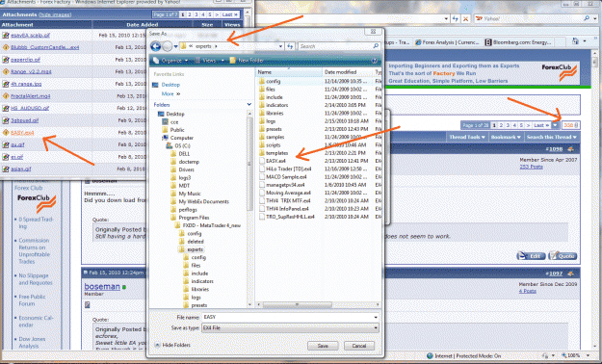Sort by the Date modified column header
Viewport: 602px width, 364px height.
click(x=349, y=72)
